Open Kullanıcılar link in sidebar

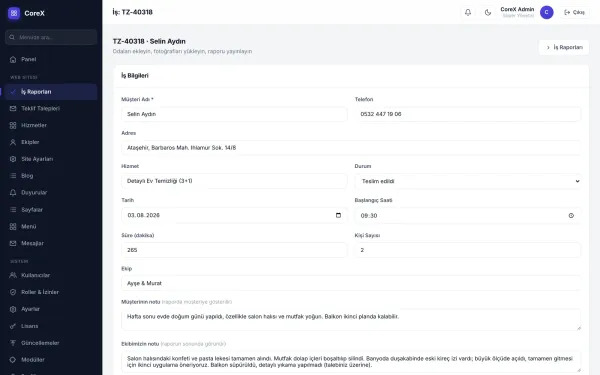pos(51,275)
